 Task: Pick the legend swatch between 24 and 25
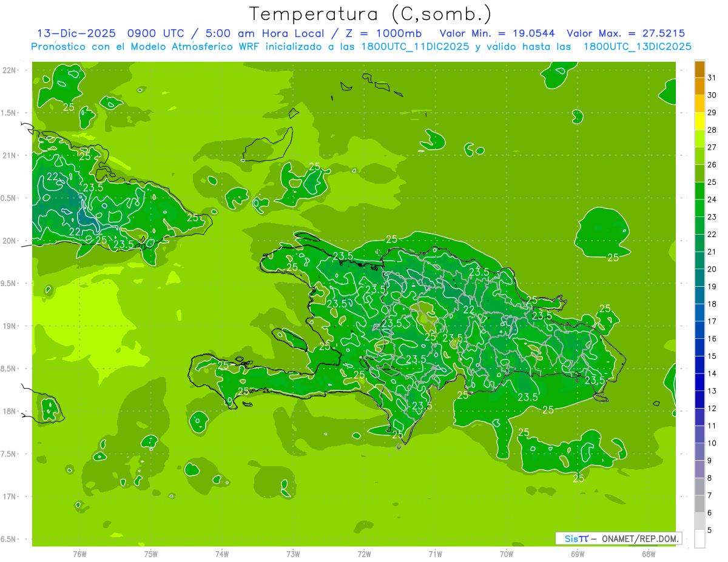point(699,191)
